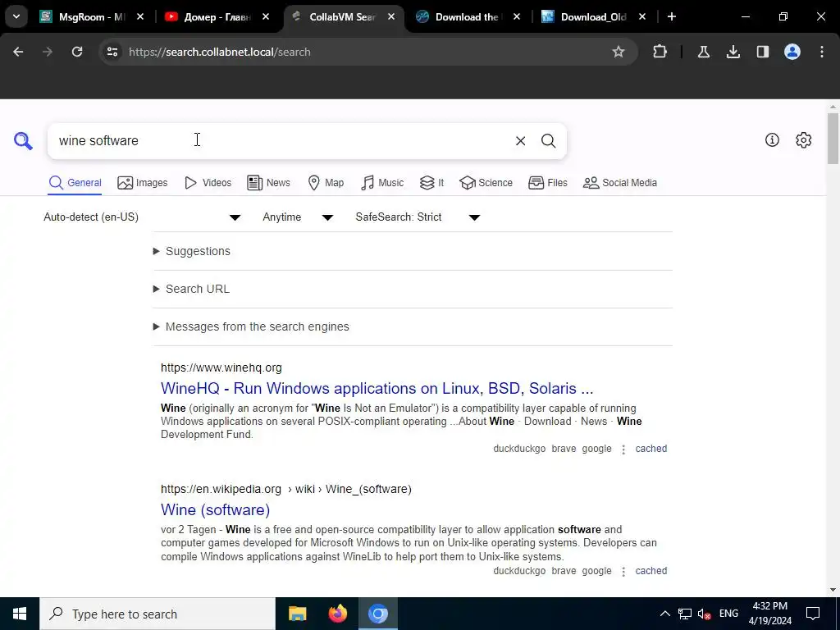Click the Chromium taskbar icon
The image size is (840, 630).
tap(377, 614)
